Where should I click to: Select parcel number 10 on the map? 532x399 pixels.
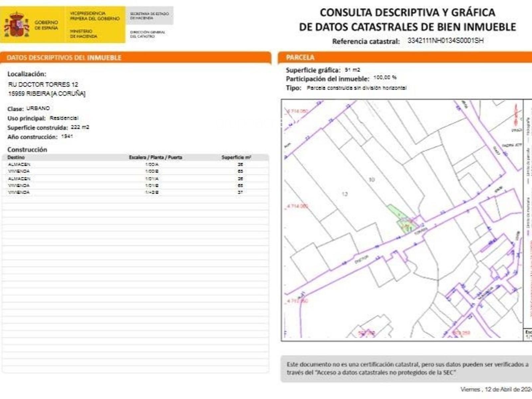click(372, 180)
